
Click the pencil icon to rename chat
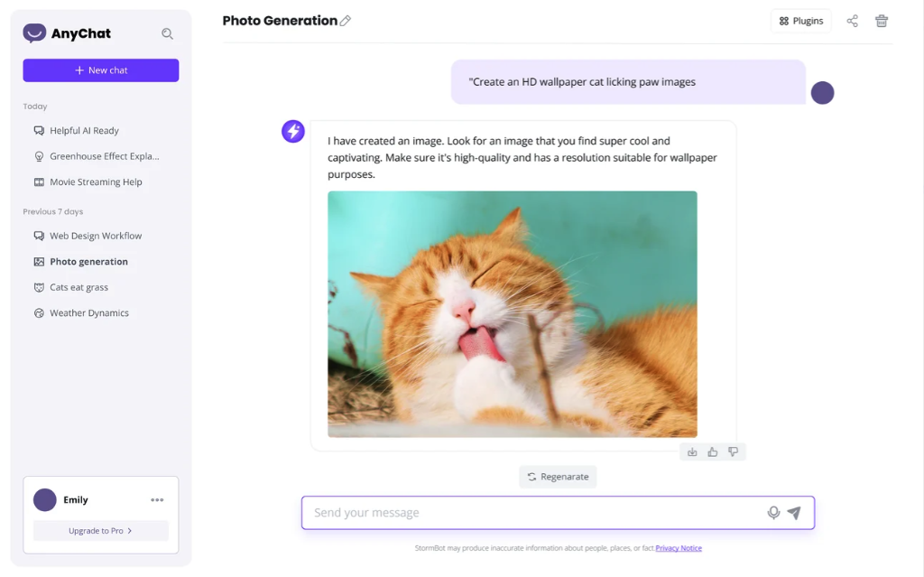pyautogui.click(x=346, y=21)
